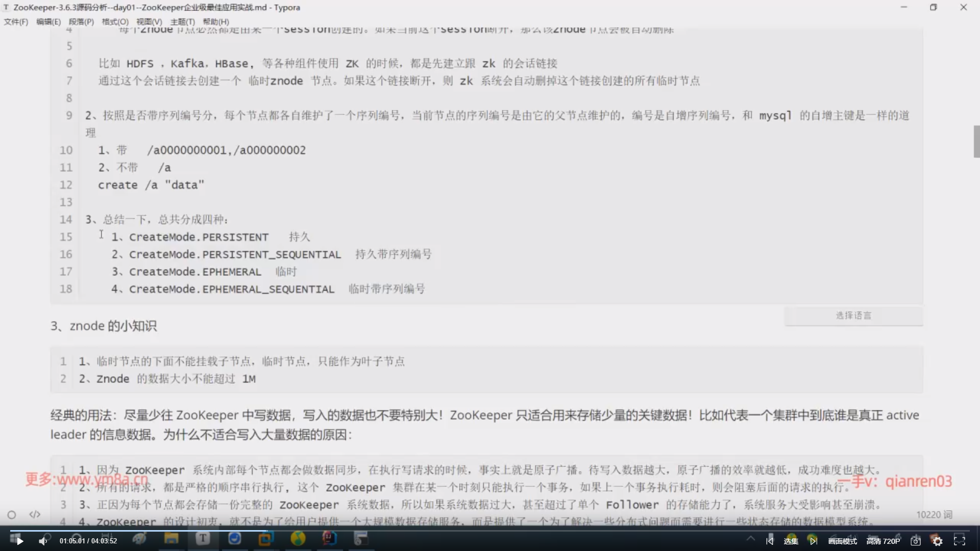Viewport: 980px width, 551px height.
Task: Change video quality from 高清 720P
Action: point(883,541)
